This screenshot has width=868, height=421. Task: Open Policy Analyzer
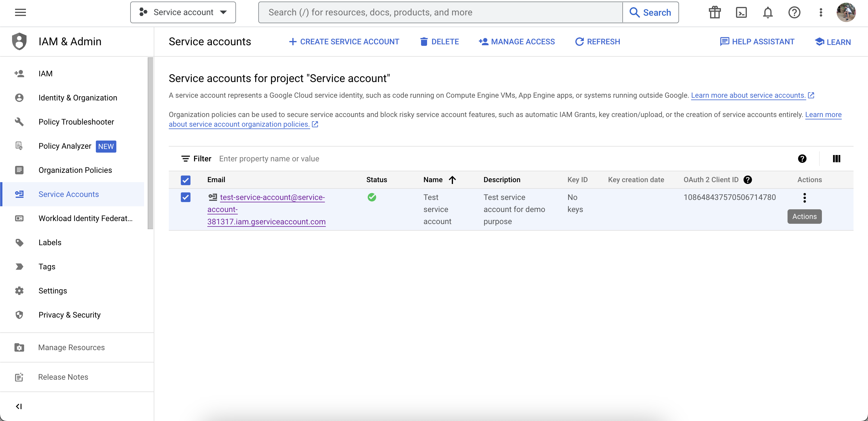click(72, 146)
